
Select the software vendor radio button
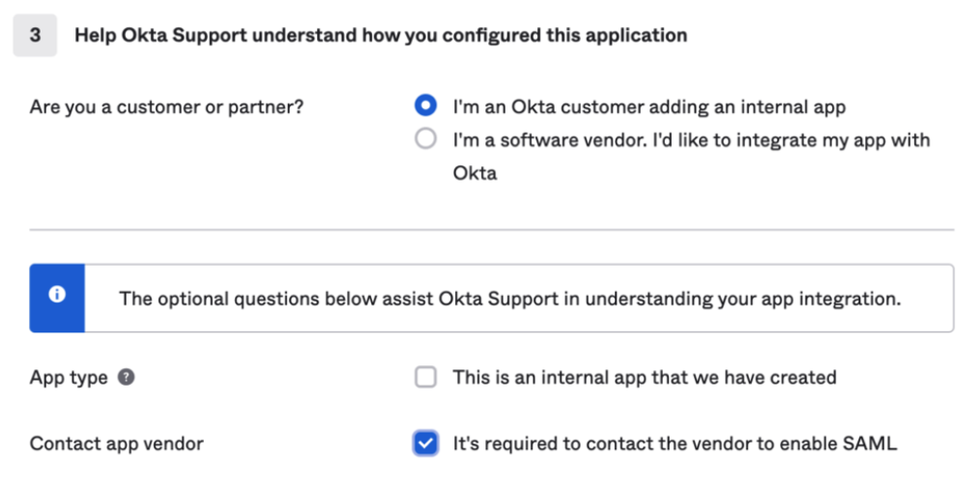click(x=425, y=139)
